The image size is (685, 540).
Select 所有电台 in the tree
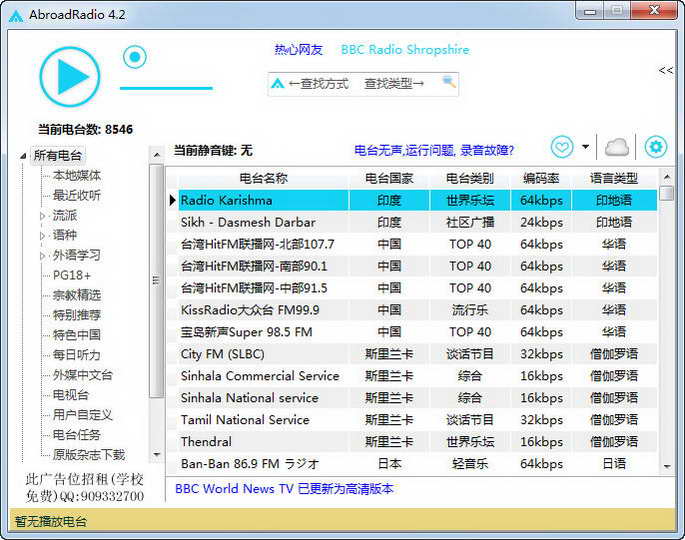pyautogui.click(x=58, y=156)
